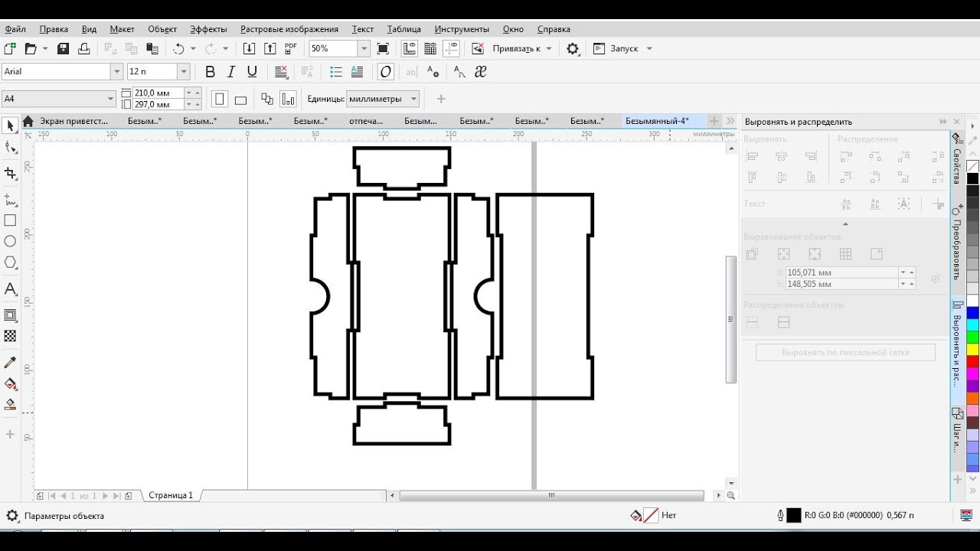This screenshot has width=980, height=551.
Task: Click the Save icon in toolbar
Action: click(64, 48)
